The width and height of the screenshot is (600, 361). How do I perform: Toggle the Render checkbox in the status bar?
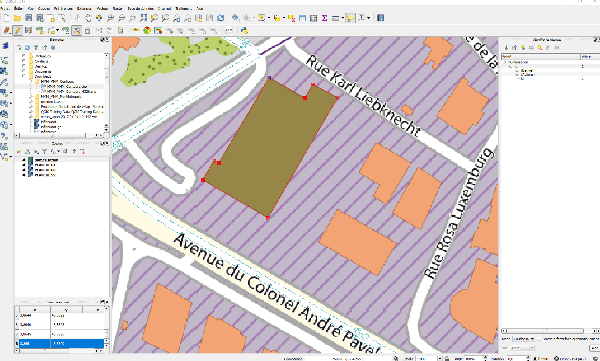[535, 359]
